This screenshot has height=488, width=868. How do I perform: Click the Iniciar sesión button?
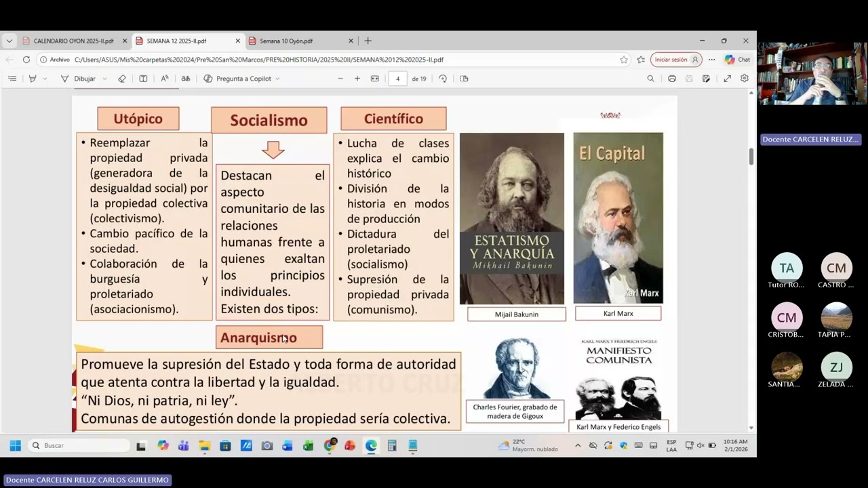[x=676, y=60]
